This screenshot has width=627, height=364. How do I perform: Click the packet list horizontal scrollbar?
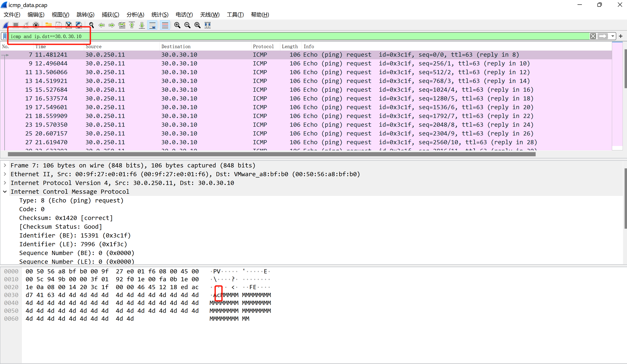271,154
